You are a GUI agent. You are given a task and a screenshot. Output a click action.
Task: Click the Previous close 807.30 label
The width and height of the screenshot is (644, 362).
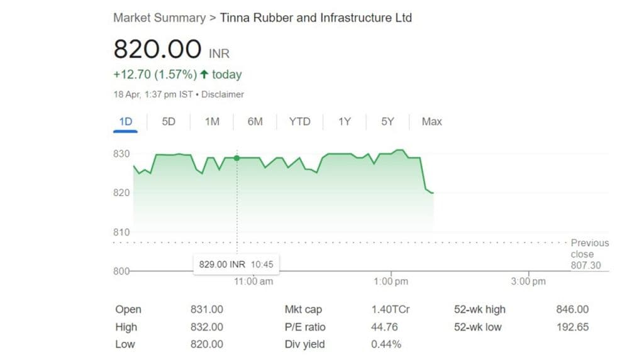pos(589,254)
